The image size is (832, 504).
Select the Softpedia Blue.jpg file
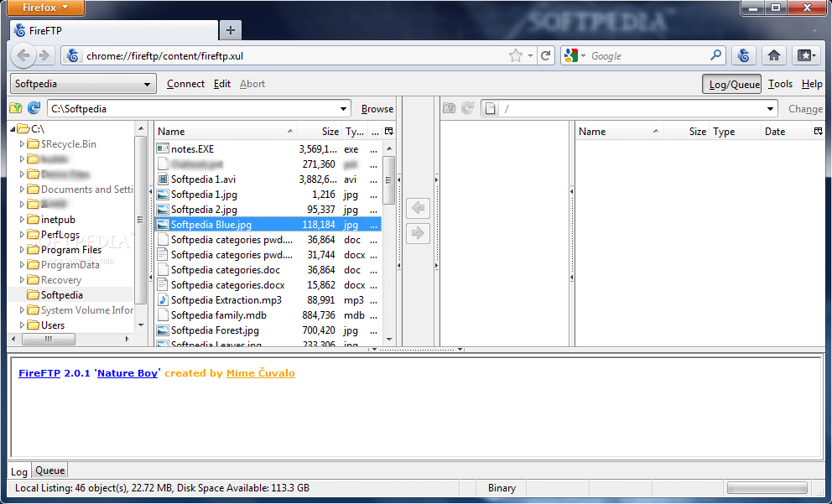(x=268, y=225)
